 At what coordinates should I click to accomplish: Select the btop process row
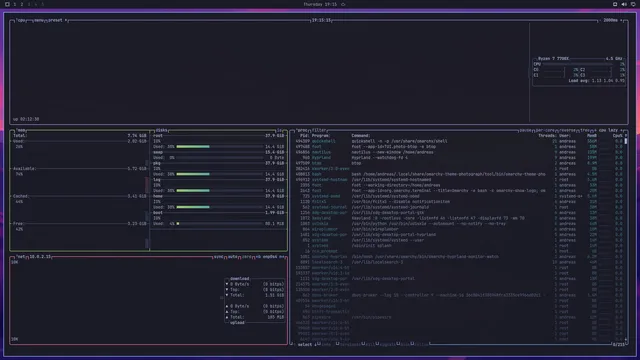pos(459,163)
